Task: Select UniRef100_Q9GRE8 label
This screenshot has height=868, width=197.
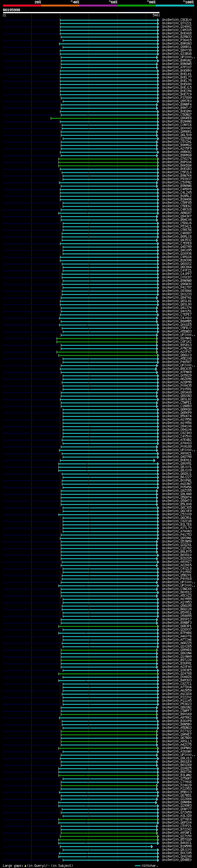Action: [176, 118]
